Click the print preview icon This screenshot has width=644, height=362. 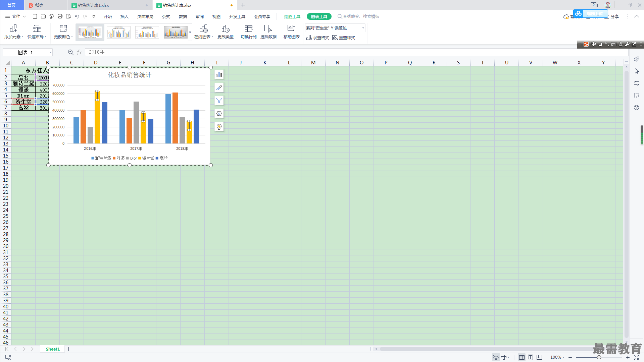(68, 16)
